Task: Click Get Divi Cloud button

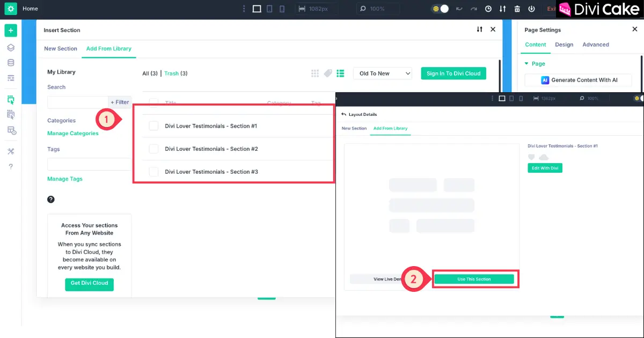Action: click(90, 283)
